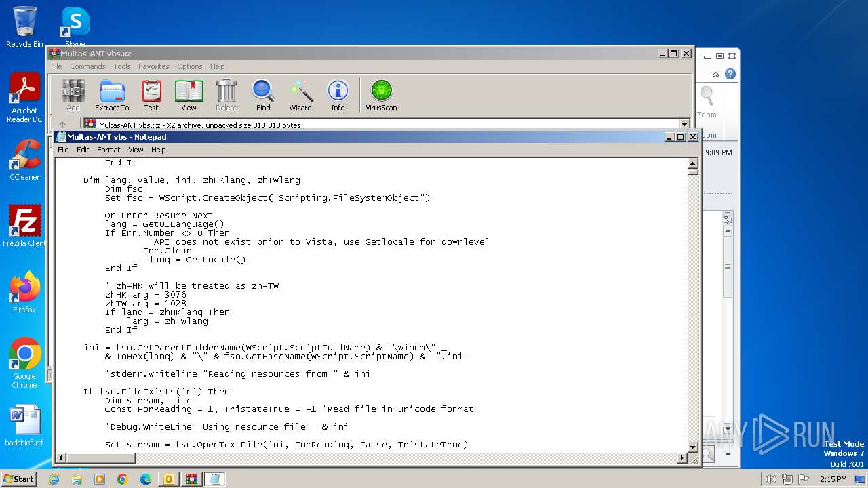Image resolution: width=868 pixels, height=488 pixels.
Task: Open WinRAR Commands menu
Action: (x=87, y=66)
